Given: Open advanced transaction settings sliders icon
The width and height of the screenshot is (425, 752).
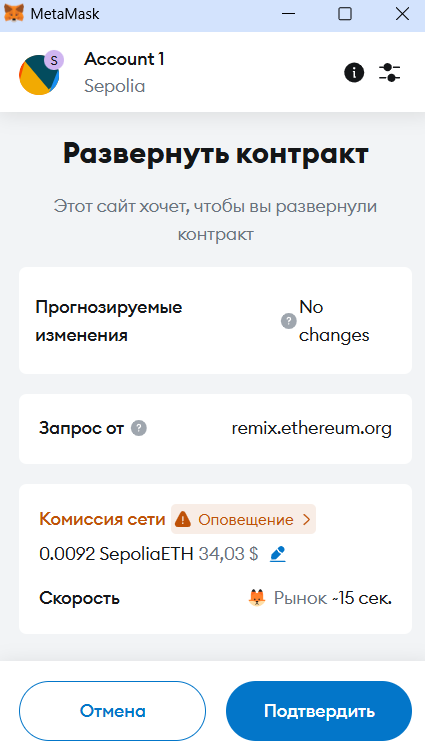Looking at the screenshot, I should coord(390,72).
